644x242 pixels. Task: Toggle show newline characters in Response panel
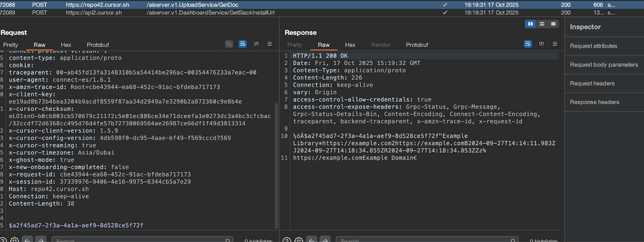pyautogui.click(x=541, y=44)
